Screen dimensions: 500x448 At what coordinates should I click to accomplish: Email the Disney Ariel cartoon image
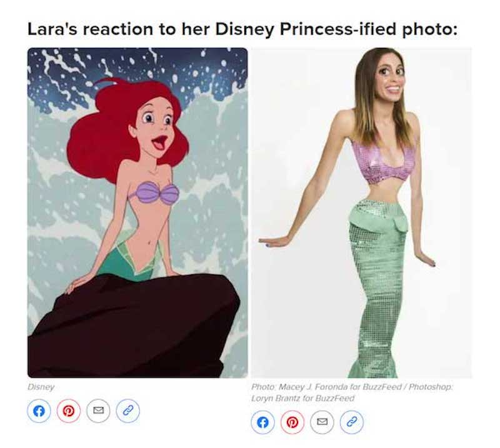[x=98, y=411]
